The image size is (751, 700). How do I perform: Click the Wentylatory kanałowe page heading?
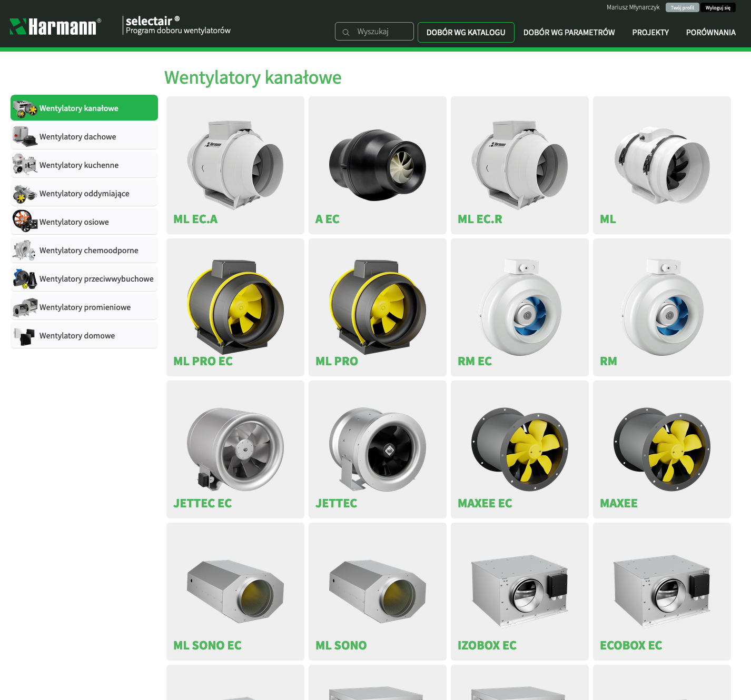click(x=253, y=77)
